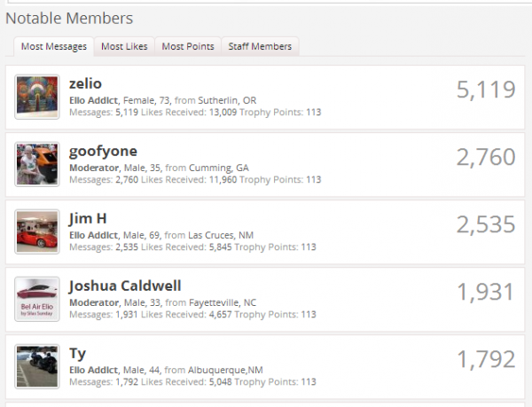The width and height of the screenshot is (532, 407).
Task: Open the Most Points tab
Action: tap(188, 46)
